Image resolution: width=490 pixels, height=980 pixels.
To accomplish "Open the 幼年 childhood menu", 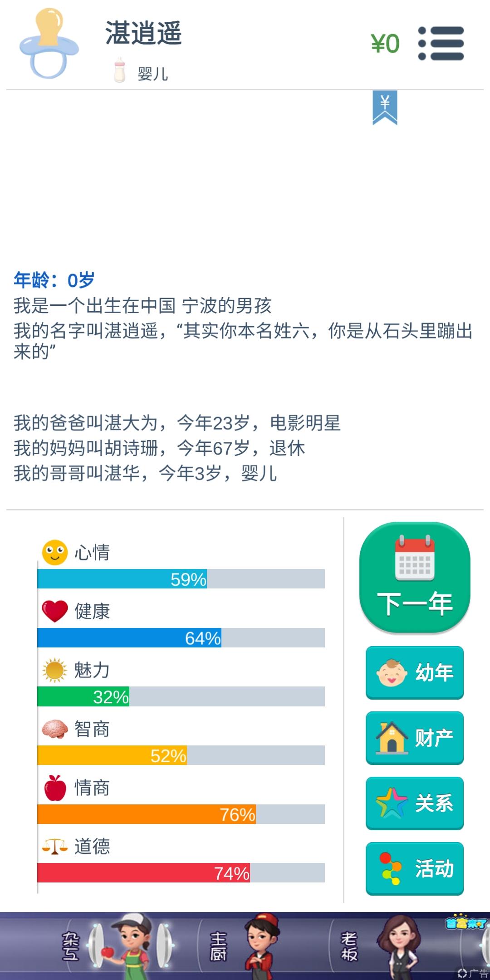I will coord(415,672).
